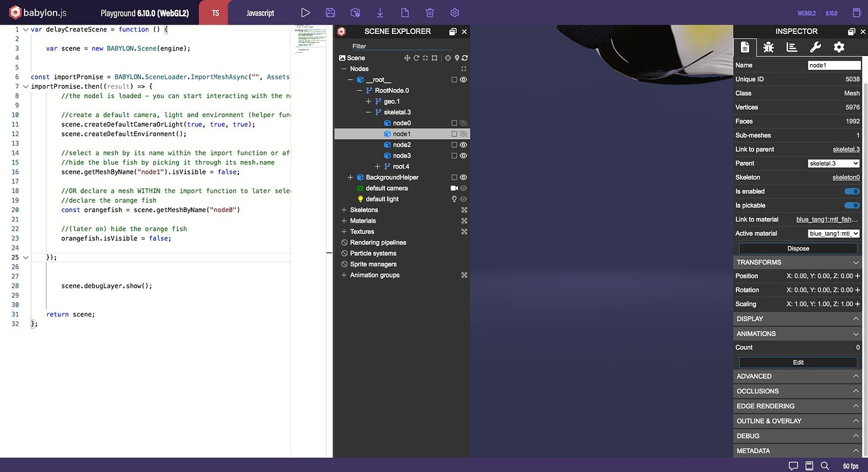Click the Position X value field
The height and width of the screenshot is (472, 868).
[x=794, y=276]
